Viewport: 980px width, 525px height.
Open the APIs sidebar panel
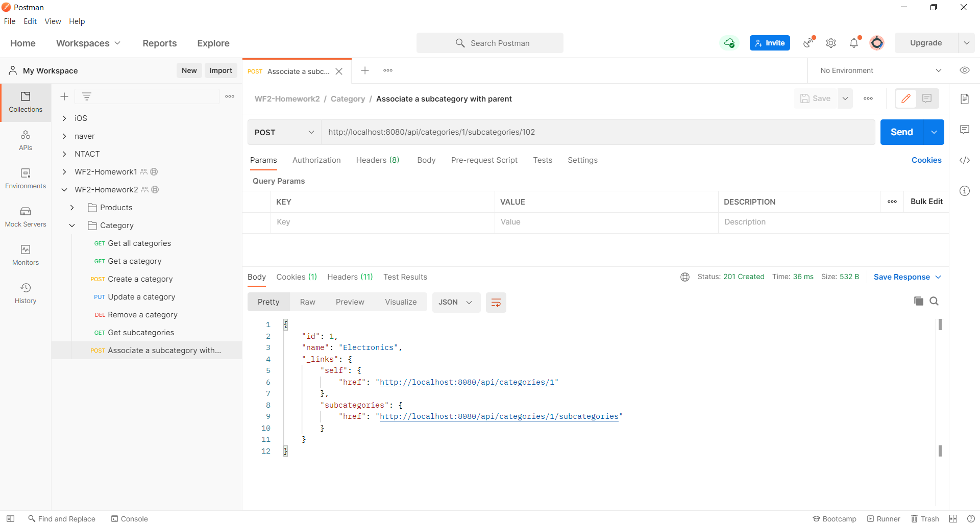26,141
